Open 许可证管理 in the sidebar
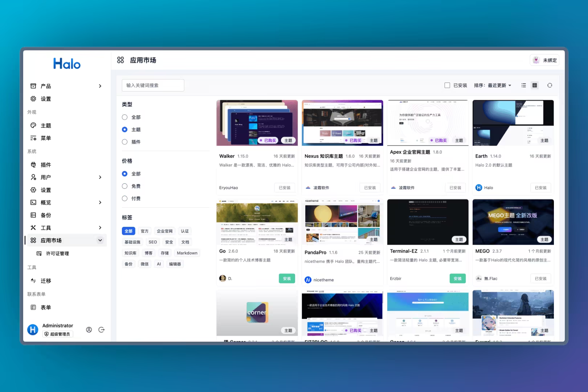Screen dimensions: 588x392 57,254
